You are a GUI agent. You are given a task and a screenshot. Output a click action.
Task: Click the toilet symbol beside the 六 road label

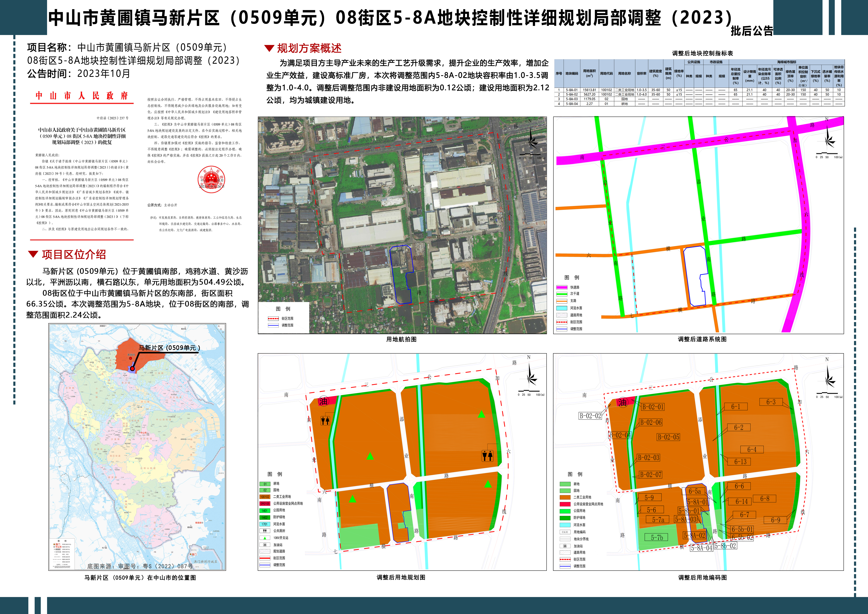tap(487, 456)
